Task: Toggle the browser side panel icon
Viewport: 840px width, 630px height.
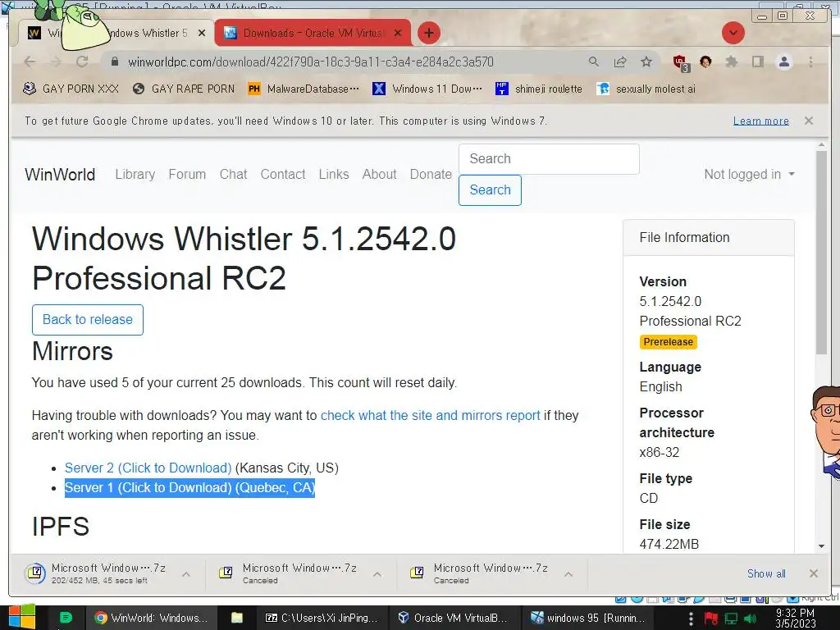Action: [x=757, y=62]
